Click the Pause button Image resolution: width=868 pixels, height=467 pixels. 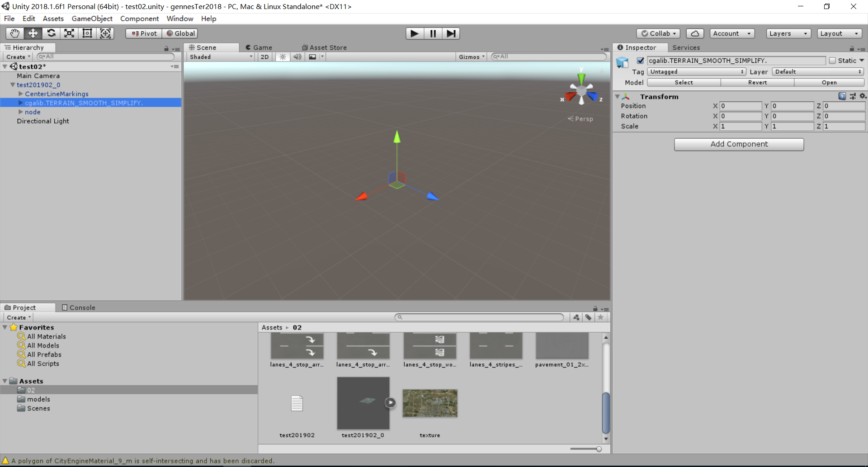click(433, 33)
